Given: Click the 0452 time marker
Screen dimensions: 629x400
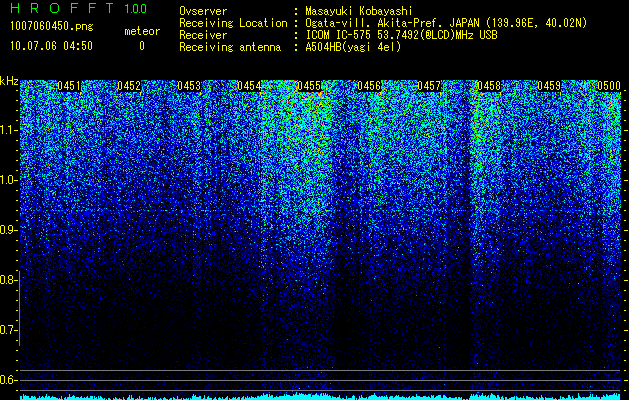Looking at the screenshot, I should 129,86.
